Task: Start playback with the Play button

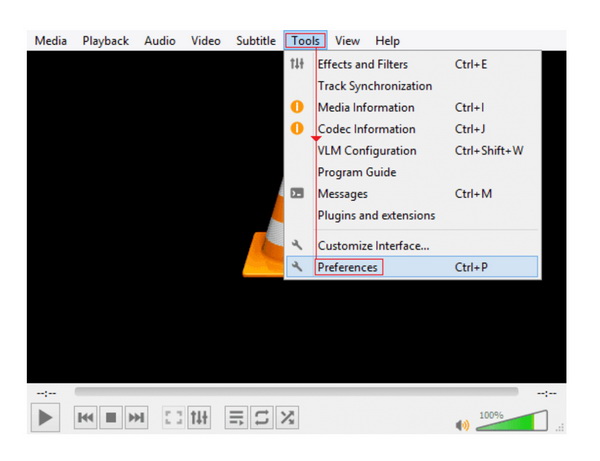Action: pos(45,417)
